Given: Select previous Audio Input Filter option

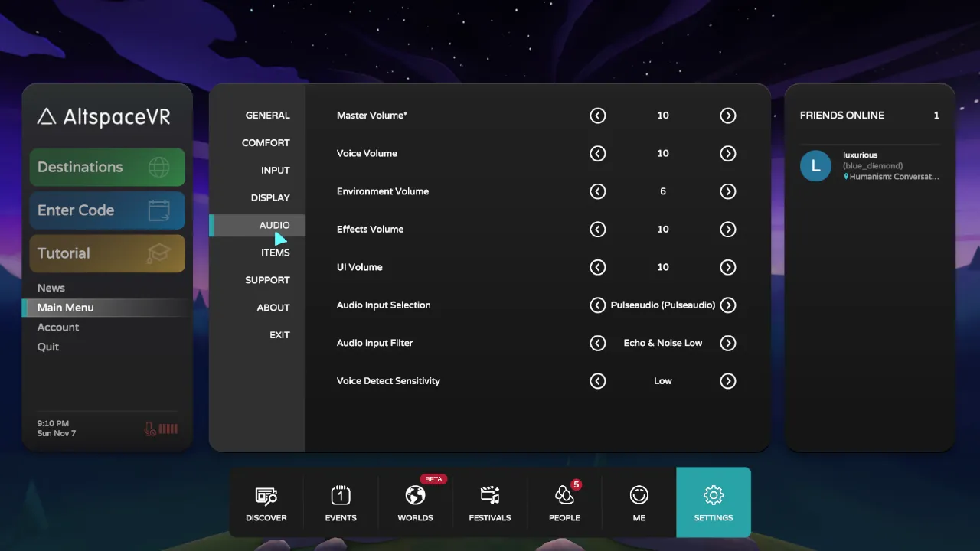Looking at the screenshot, I should [x=598, y=343].
